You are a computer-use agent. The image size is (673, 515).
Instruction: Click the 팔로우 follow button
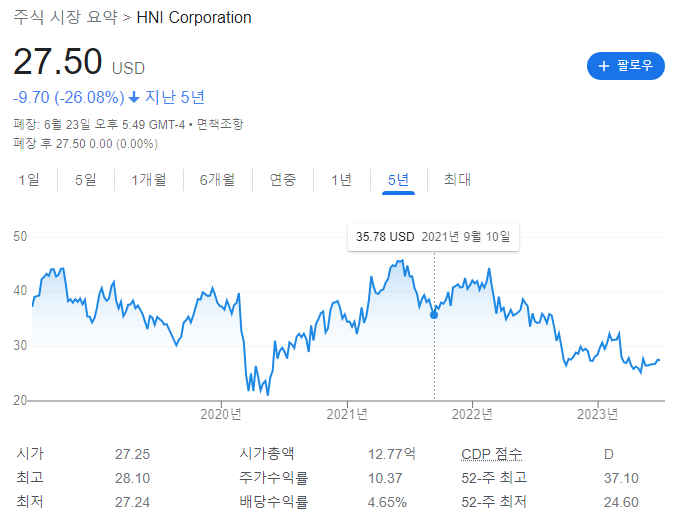tap(625, 66)
